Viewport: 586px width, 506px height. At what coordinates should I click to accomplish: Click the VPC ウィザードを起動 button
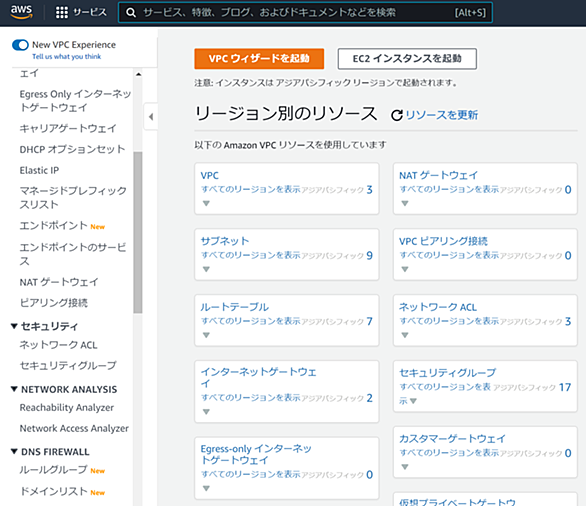(259, 59)
